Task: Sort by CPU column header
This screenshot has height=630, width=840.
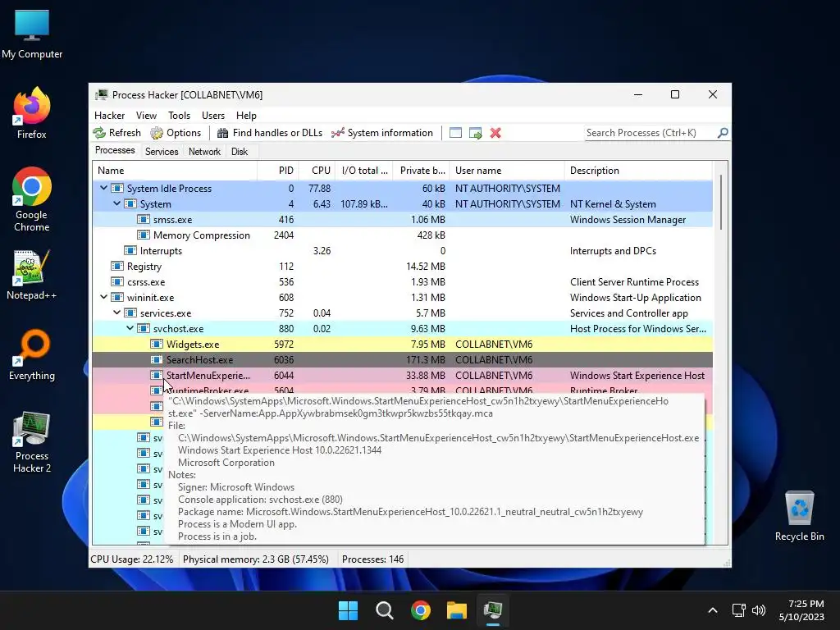Action: coord(317,171)
